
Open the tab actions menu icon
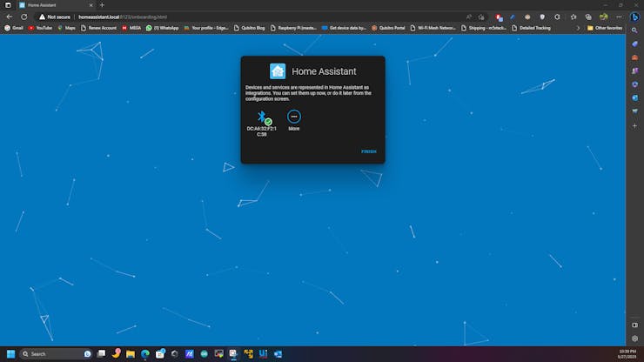(8, 5)
